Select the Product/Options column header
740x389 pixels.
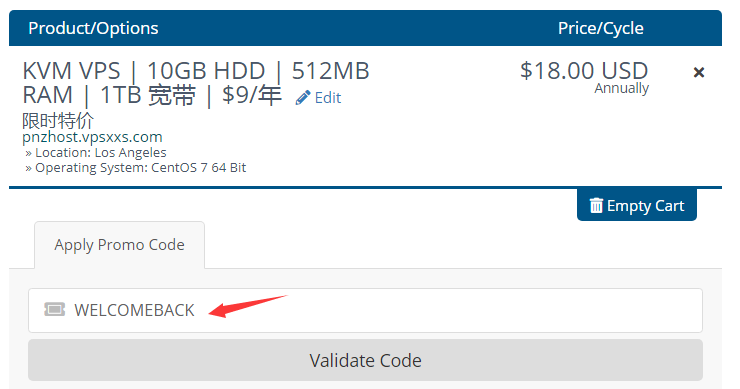[x=93, y=28]
